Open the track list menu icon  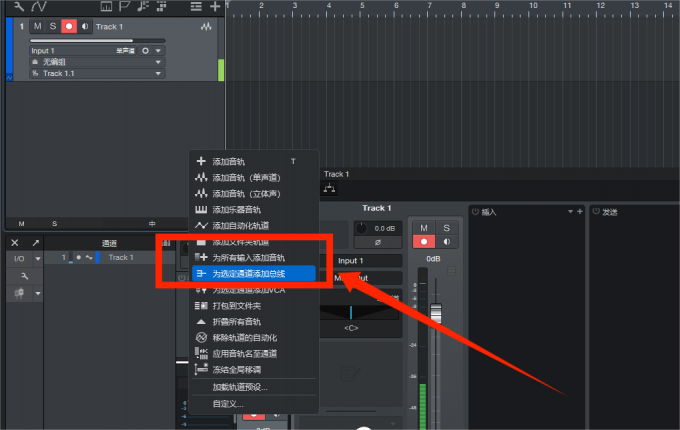click(x=196, y=6)
